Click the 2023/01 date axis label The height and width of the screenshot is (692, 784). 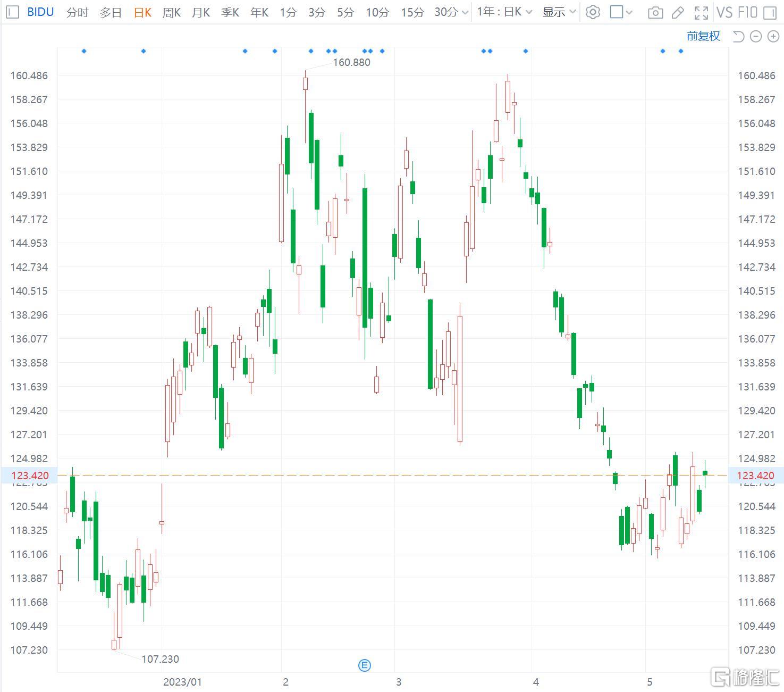pos(182,682)
